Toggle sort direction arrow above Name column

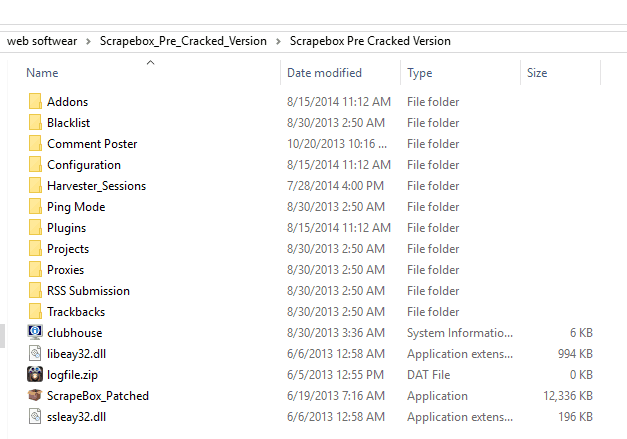150,62
